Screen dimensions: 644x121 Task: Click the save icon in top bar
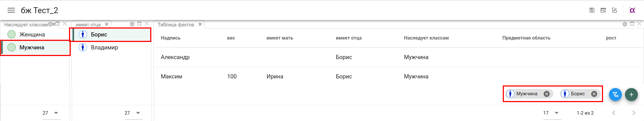click(x=592, y=10)
